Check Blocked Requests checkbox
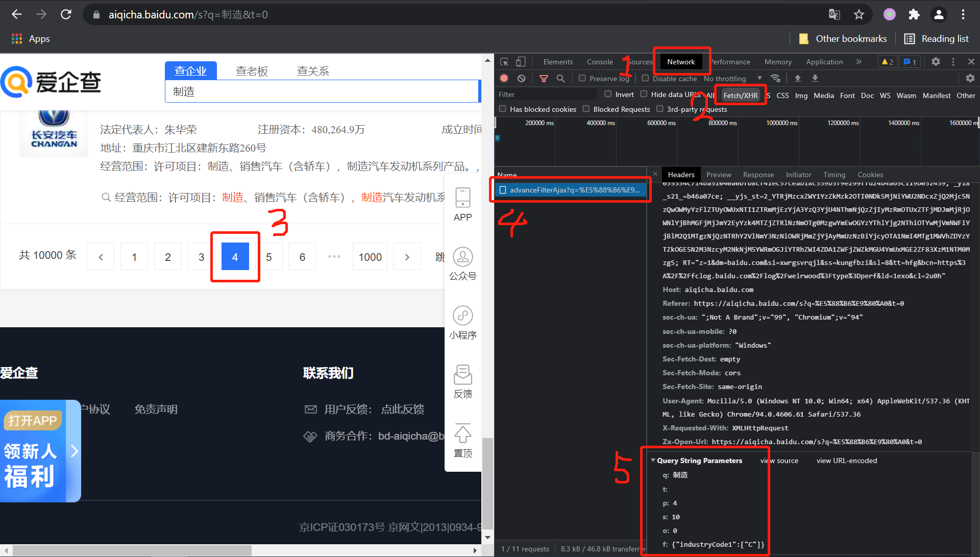 click(586, 109)
